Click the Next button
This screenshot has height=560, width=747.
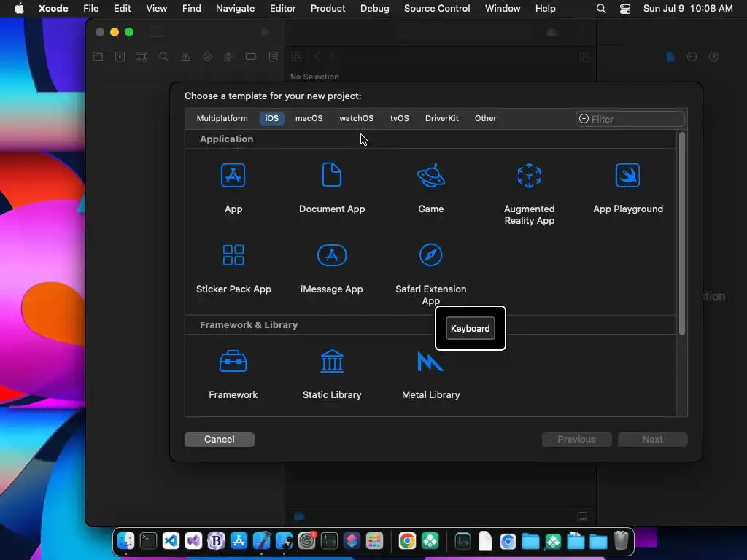(x=653, y=439)
